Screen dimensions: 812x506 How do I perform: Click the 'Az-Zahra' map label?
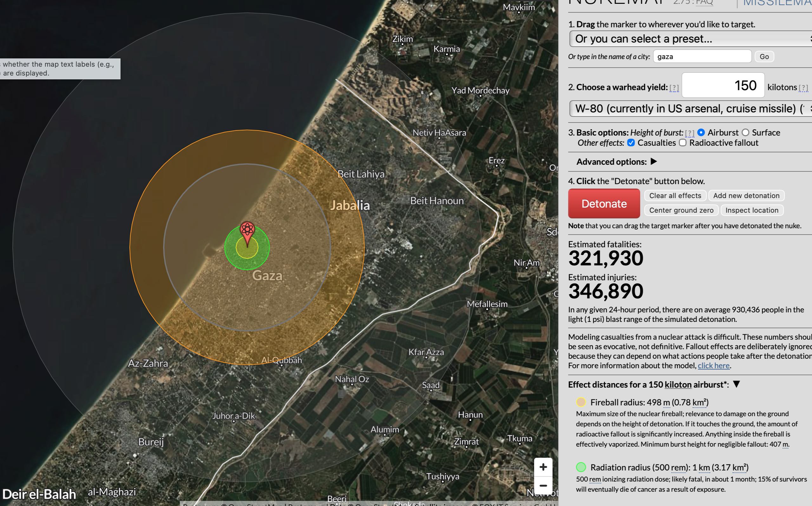148,363
